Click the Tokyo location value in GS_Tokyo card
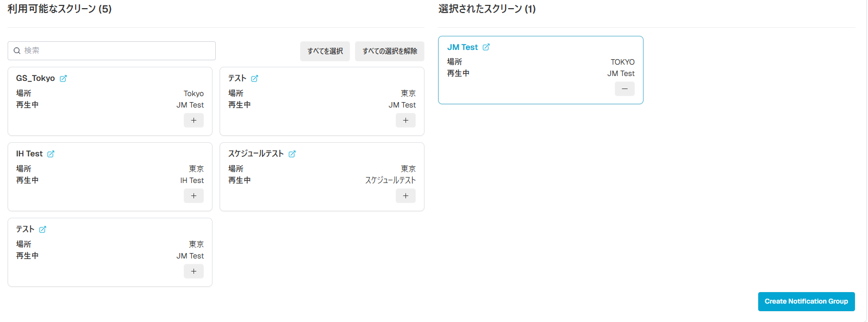 point(193,93)
